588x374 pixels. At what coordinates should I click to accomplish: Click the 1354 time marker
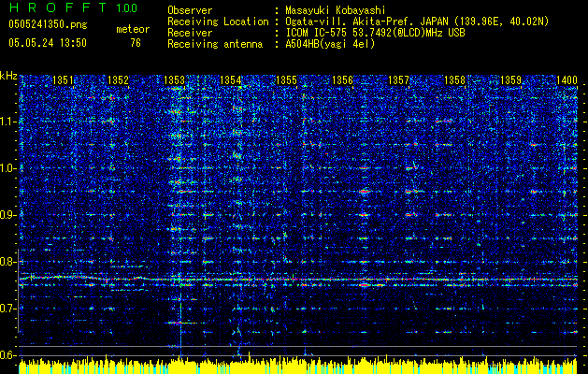(x=230, y=79)
